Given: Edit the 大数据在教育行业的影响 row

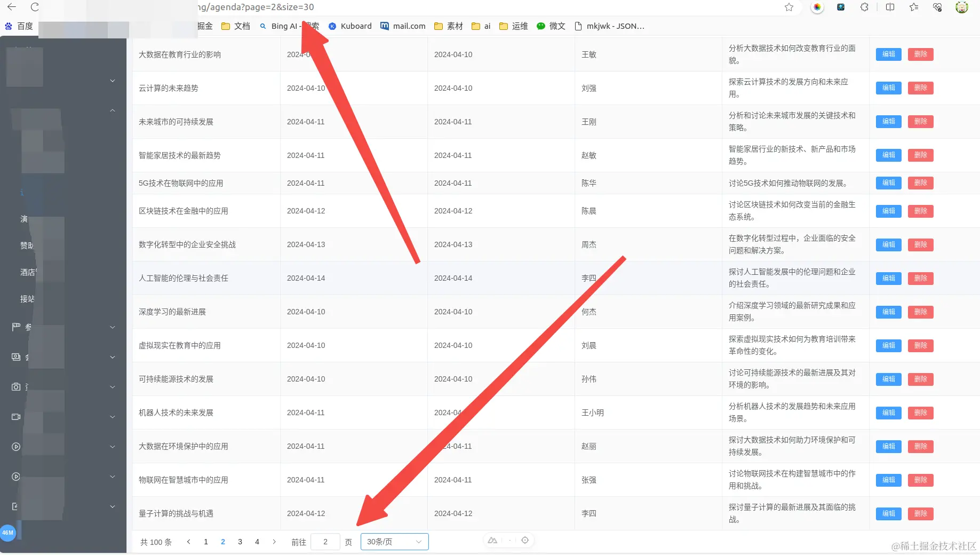Looking at the screenshot, I should [888, 54].
